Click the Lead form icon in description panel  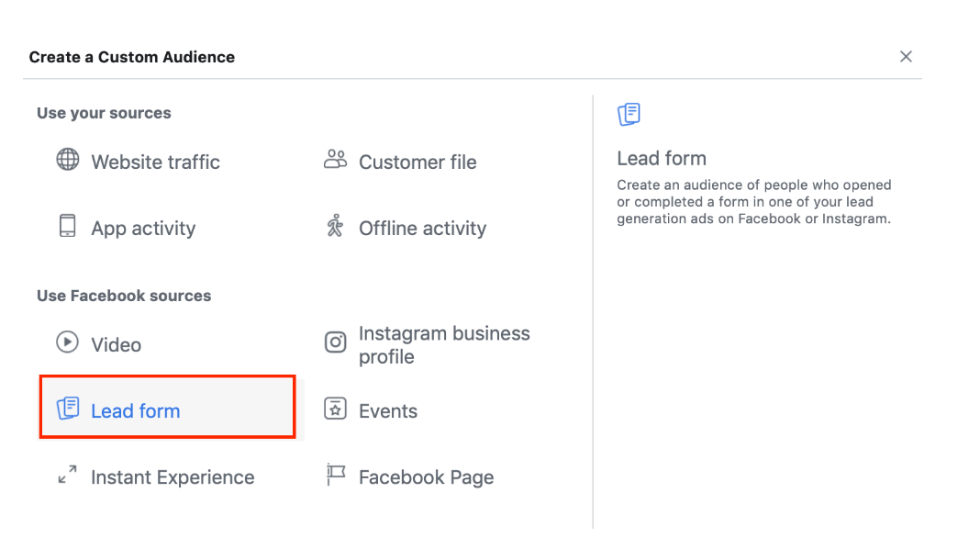click(629, 115)
